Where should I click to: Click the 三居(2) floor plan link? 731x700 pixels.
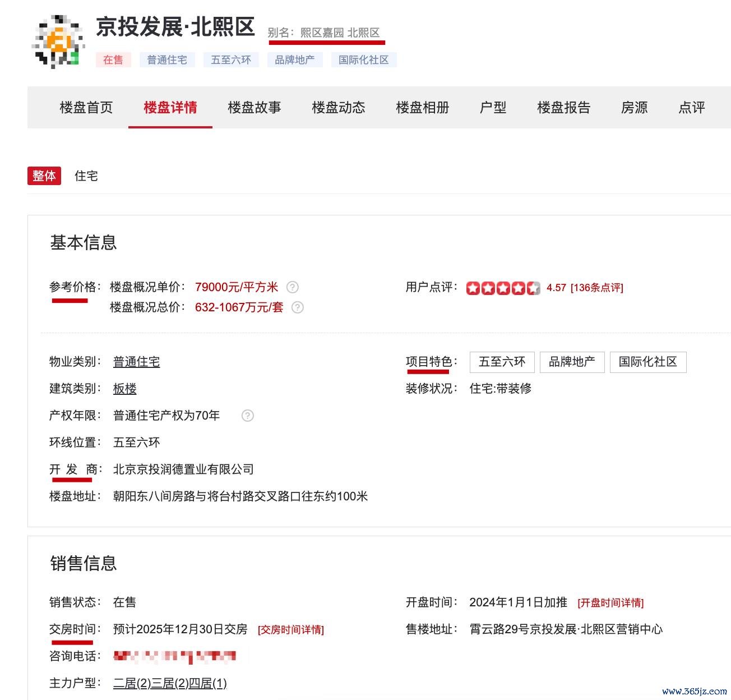(170, 683)
